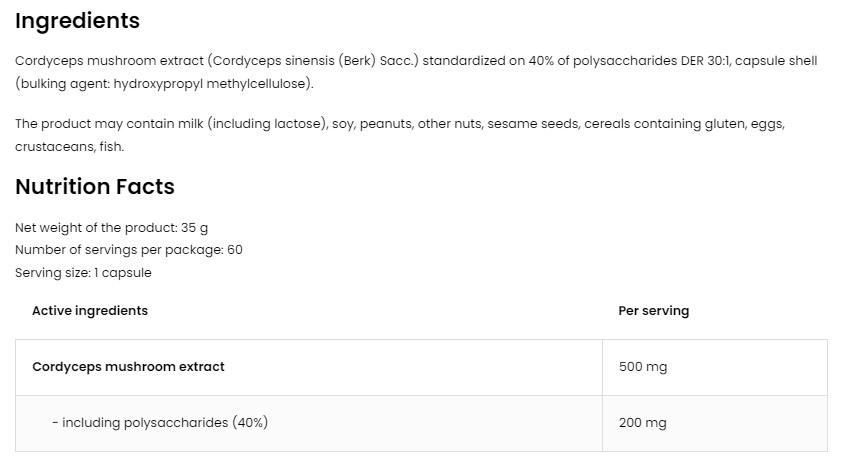Click Number of servings per package text
The width and height of the screenshot is (842, 468).
(x=129, y=250)
